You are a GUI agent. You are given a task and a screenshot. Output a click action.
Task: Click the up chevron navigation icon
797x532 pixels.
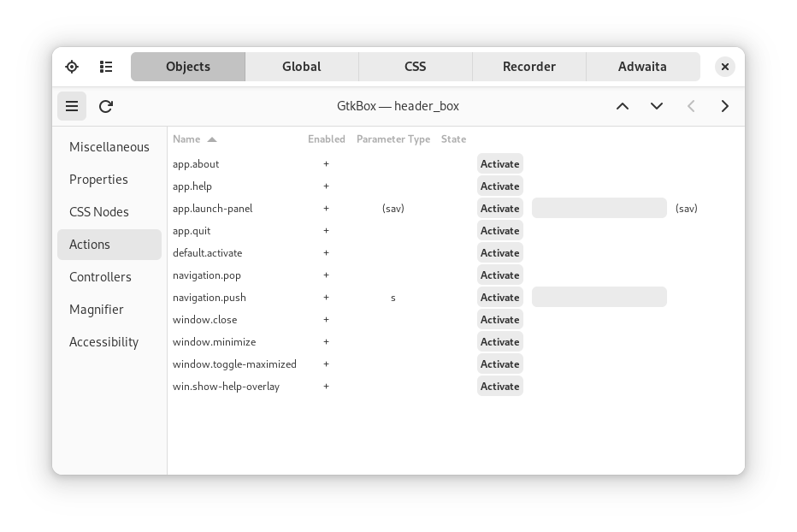click(x=623, y=106)
